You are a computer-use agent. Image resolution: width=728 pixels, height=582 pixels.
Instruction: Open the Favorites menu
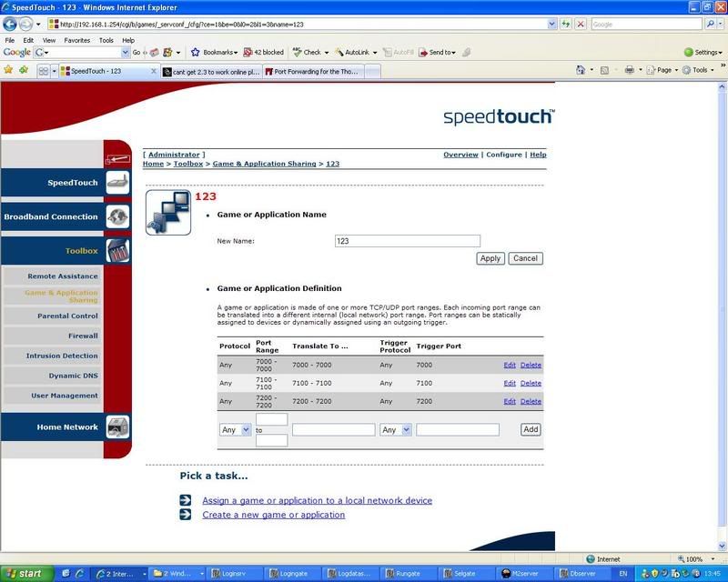pyautogui.click(x=76, y=40)
